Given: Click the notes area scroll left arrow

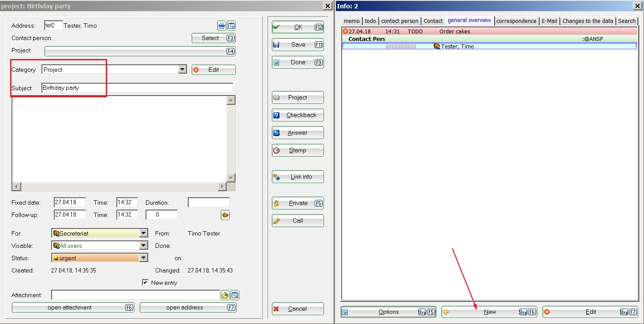Looking at the screenshot, I should click(16, 187).
